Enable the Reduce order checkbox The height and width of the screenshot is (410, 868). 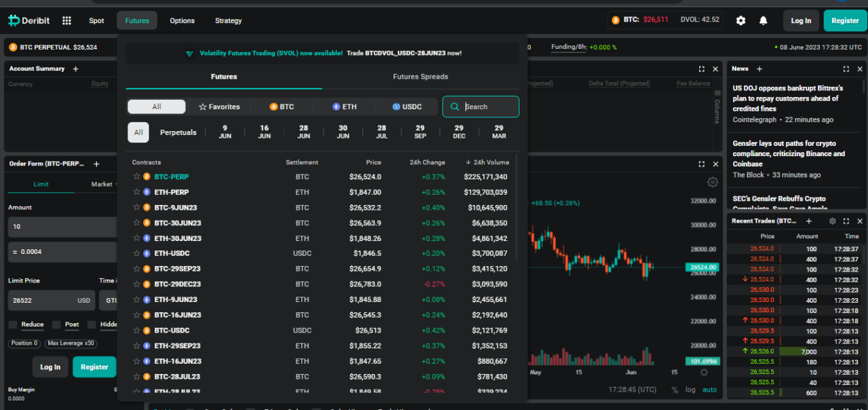[x=12, y=324]
